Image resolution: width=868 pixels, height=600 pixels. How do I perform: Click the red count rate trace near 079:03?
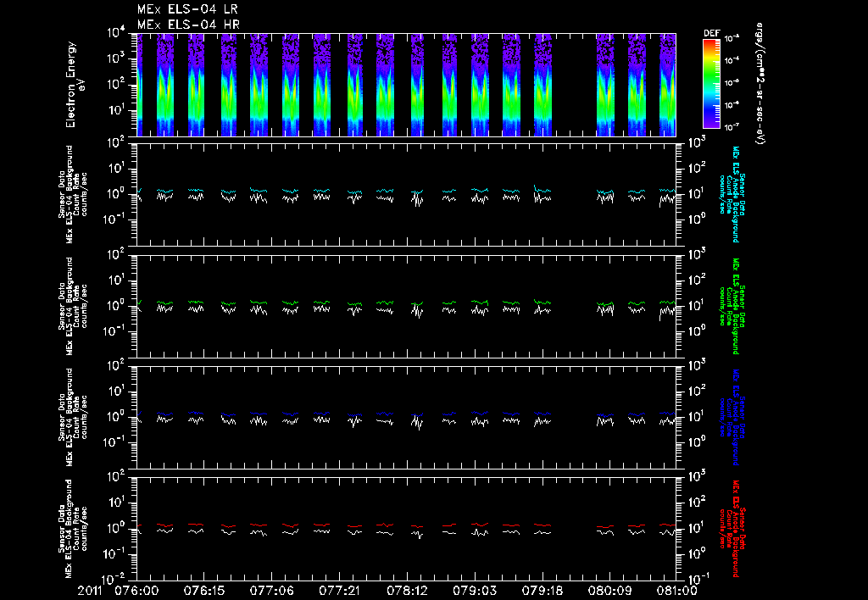point(480,525)
